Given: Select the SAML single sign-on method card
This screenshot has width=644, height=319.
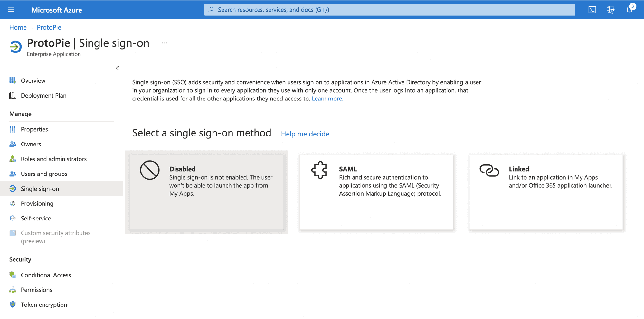Looking at the screenshot, I should click(x=376, y=192).
